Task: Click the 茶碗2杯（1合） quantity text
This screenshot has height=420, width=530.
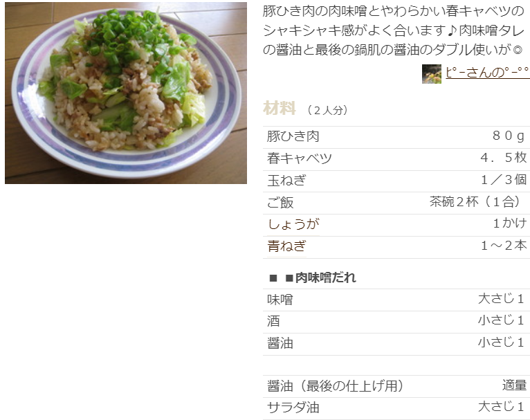Action: 477,202
